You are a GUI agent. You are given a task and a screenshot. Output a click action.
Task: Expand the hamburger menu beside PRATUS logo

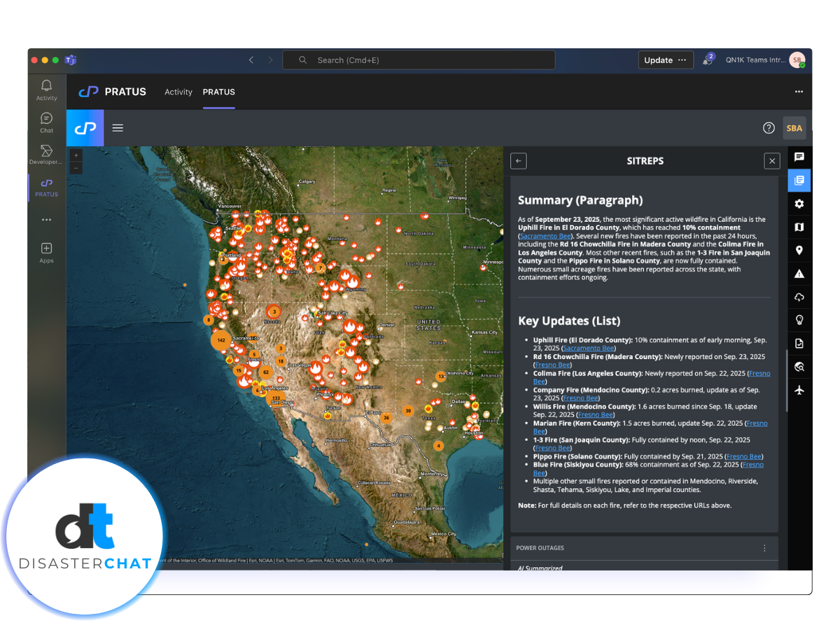118,128
